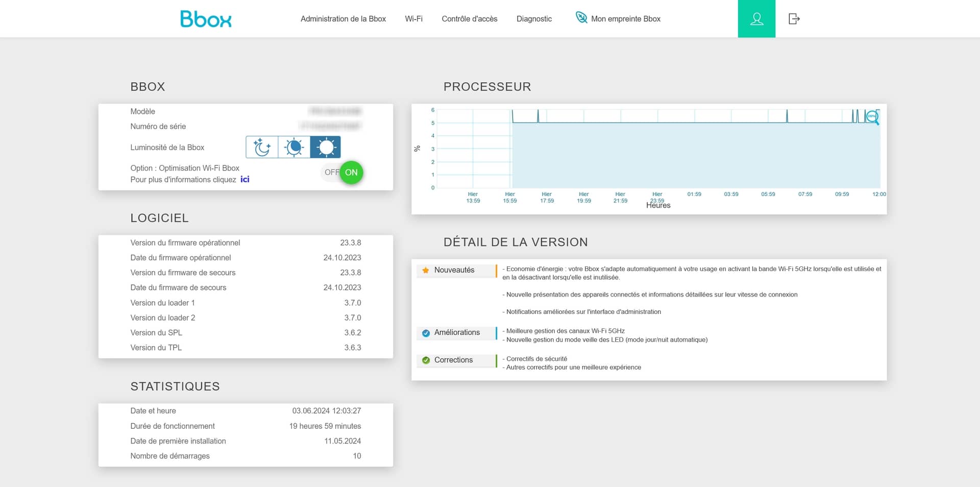The image size is (980, 487).
Task: Click the logout icon
Action: (x=794, y=19)
